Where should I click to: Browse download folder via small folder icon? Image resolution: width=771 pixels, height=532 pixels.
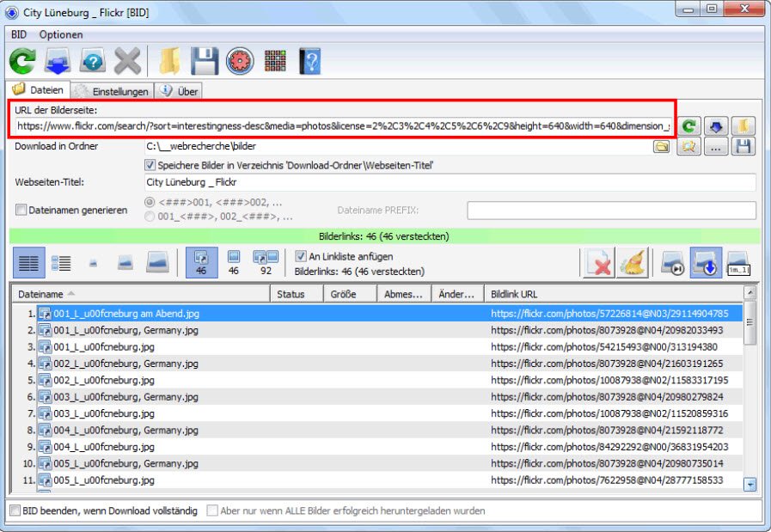coord(661,146)
